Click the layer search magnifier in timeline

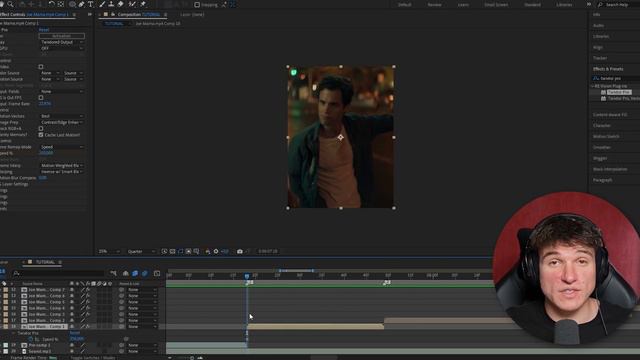(x=16, y=273)
